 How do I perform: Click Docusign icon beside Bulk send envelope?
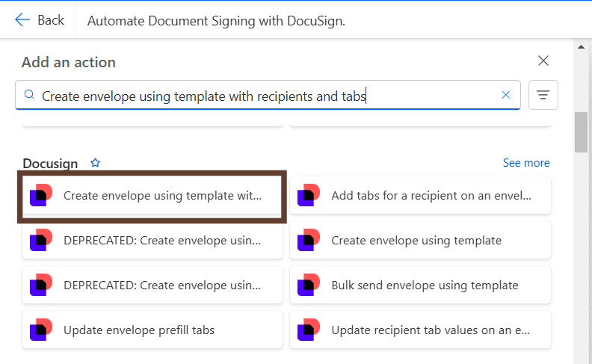coord(308,286)
